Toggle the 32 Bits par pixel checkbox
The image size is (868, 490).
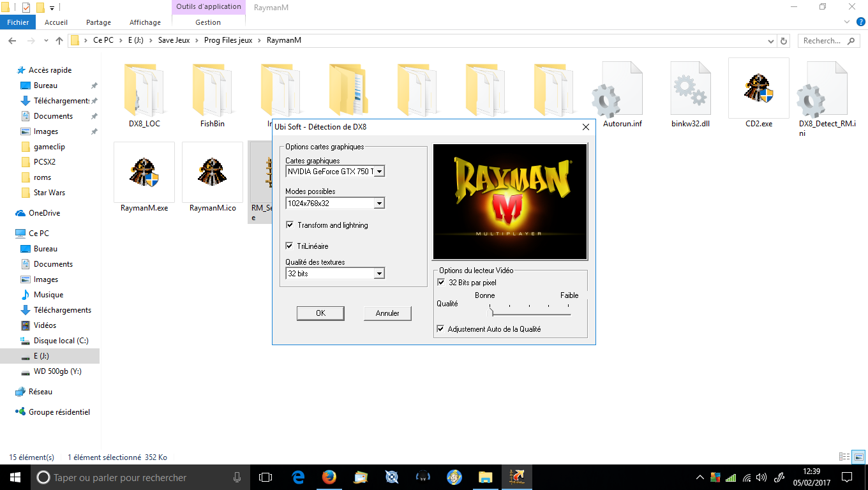[441, 282]
